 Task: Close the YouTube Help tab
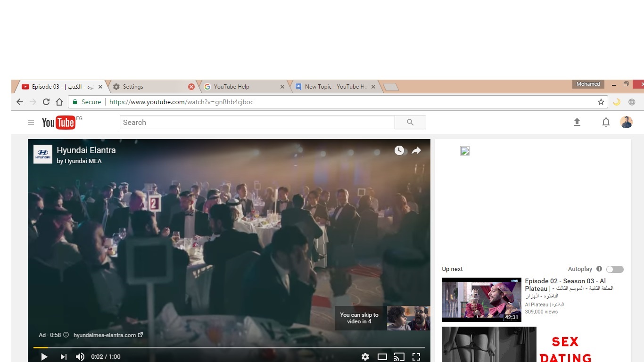(x=282, y=87)
